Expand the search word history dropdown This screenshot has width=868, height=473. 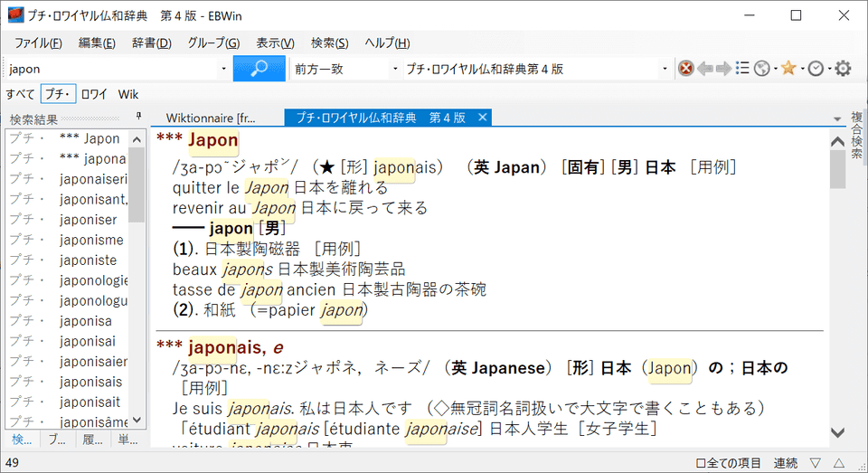(223, 69)
